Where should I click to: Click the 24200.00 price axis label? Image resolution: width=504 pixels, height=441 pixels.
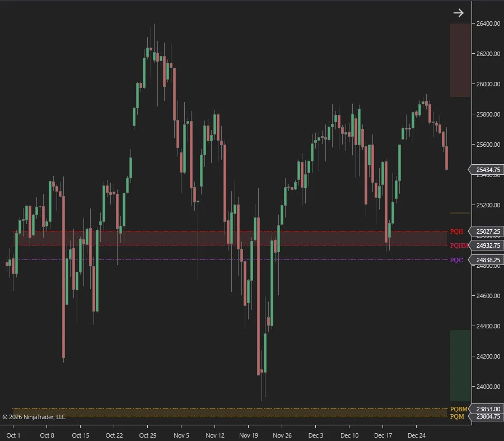click(x=488, y=356)
